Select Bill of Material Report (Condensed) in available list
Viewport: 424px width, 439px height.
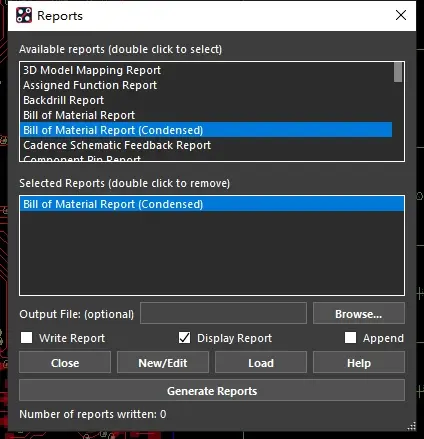coord(206,130)
